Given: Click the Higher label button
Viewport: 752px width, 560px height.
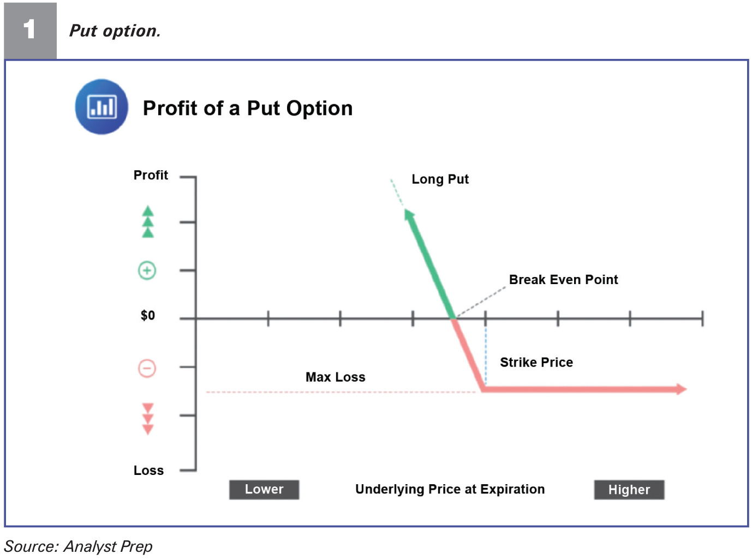Looking at the screenshot, I should tap(629, 490).
